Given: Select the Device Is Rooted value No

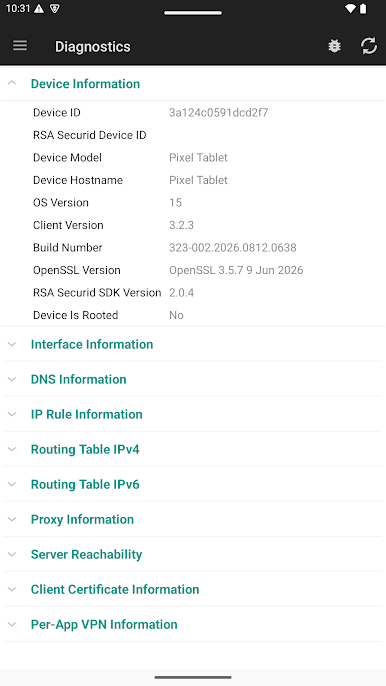Looking at the screenshot, I should pos(176,315).
